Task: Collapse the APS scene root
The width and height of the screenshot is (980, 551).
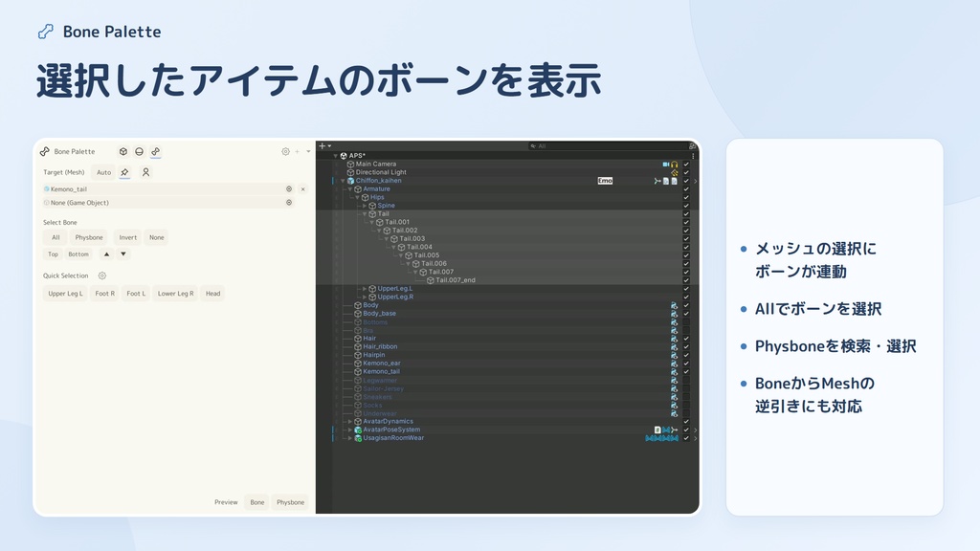Action: (336, 156)
